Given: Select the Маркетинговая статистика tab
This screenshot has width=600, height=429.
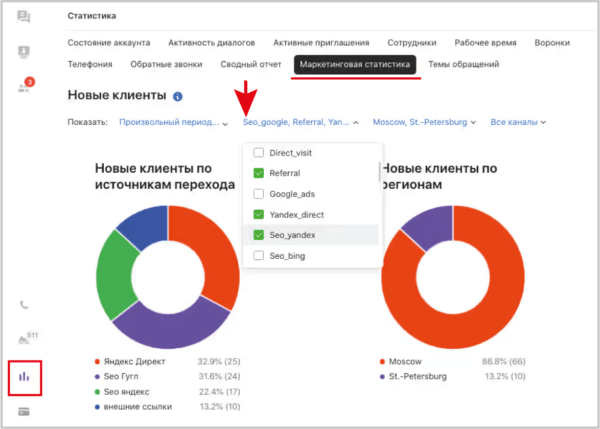Looking at the screenshot, I should point(355,64).
